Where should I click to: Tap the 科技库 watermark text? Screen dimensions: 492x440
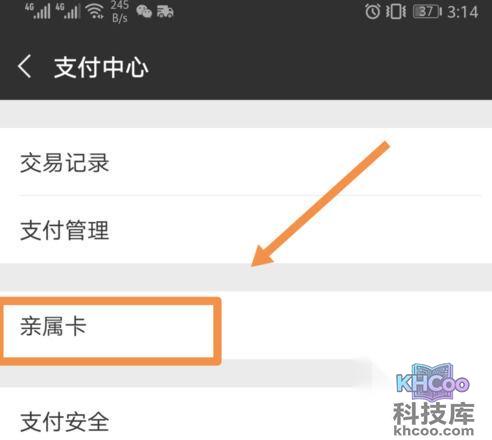click(x=433, y=413)
